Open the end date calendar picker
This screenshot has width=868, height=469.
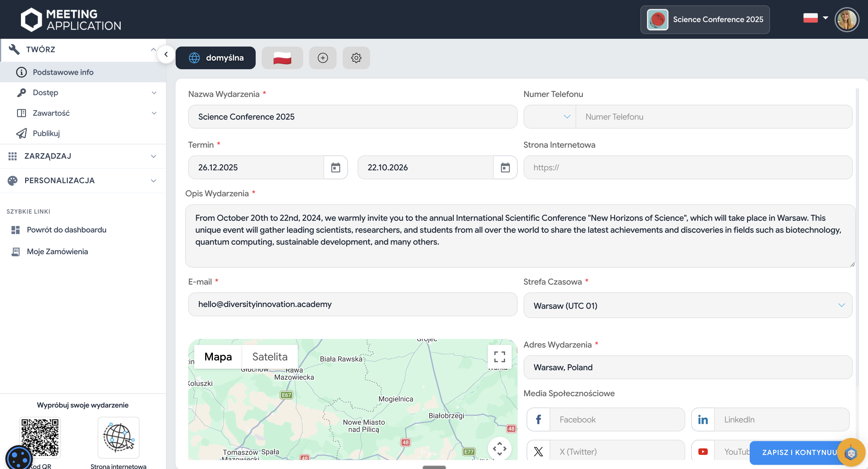tap(505, 167)
